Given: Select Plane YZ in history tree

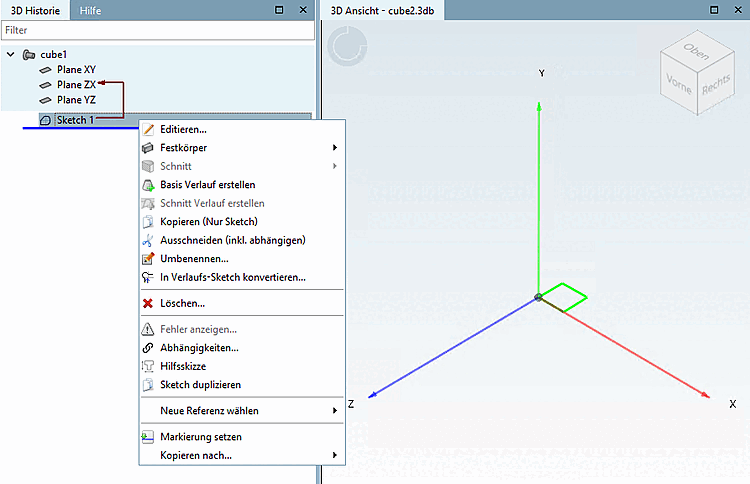Looking at the screenshot, I should pos(76,100).
